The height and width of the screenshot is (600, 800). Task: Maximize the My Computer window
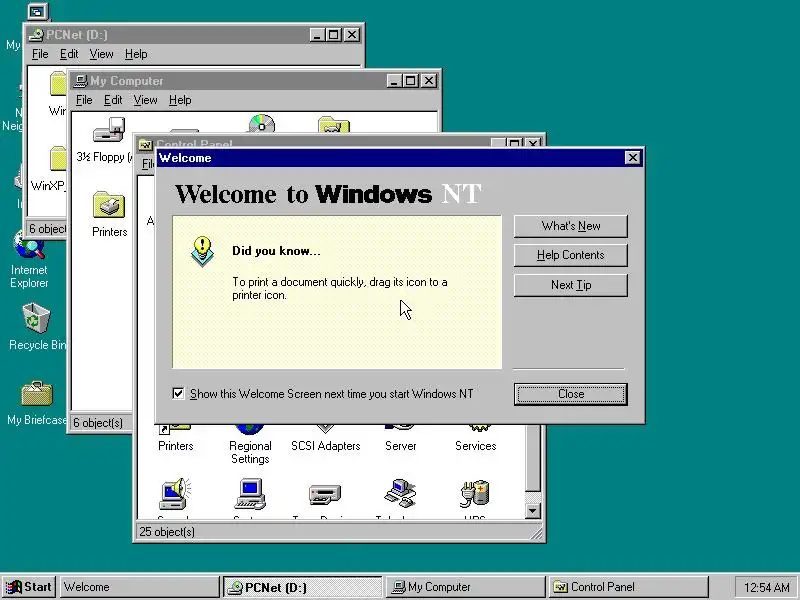pyautogui.click(x=411, y=81)
